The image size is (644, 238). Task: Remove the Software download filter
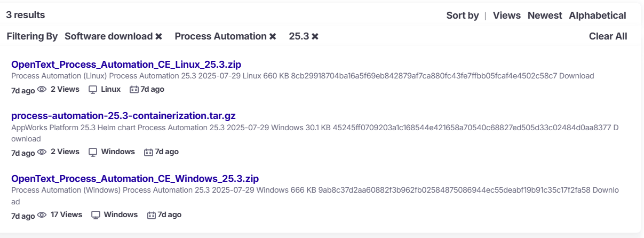tap(158, 36)
